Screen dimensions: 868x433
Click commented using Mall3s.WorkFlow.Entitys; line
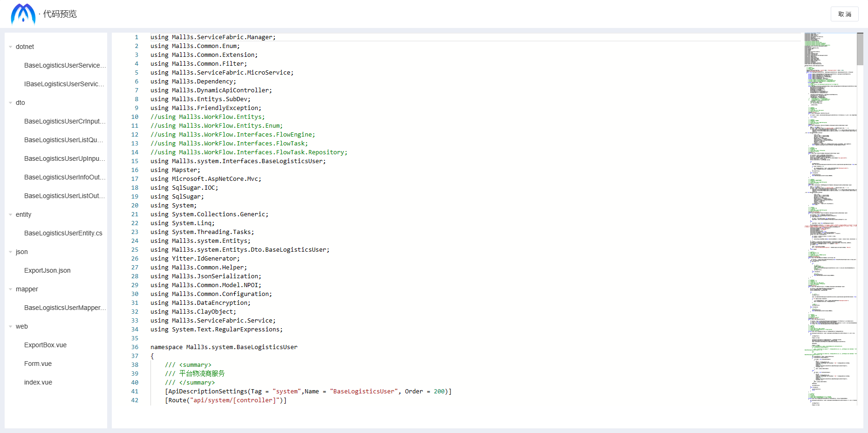tap(207, 117)
